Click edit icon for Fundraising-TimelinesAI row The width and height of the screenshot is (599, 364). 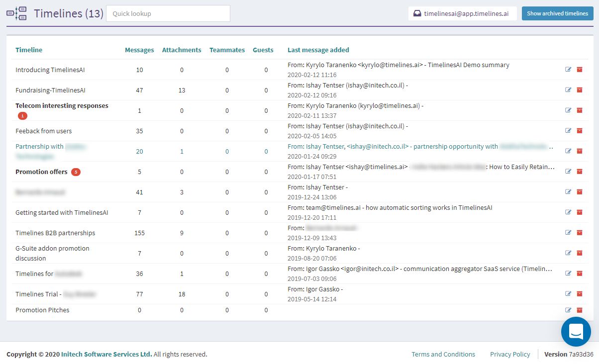click(x=568, y=90)
